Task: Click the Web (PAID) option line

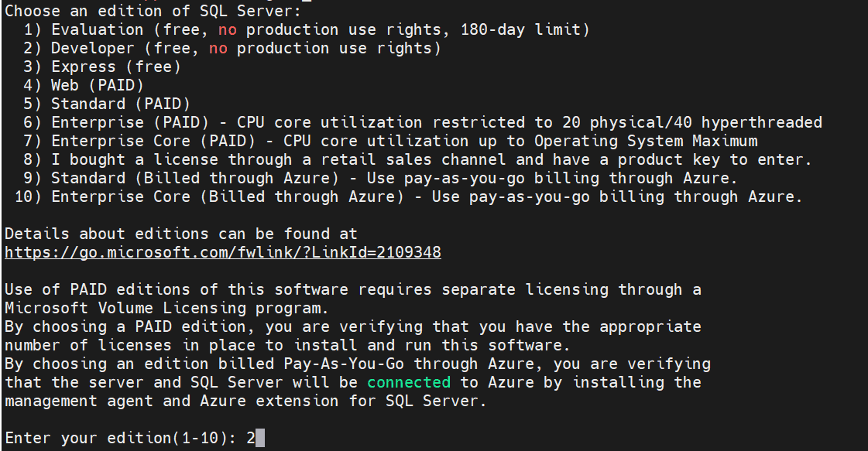Action: [x=84, y=85]
